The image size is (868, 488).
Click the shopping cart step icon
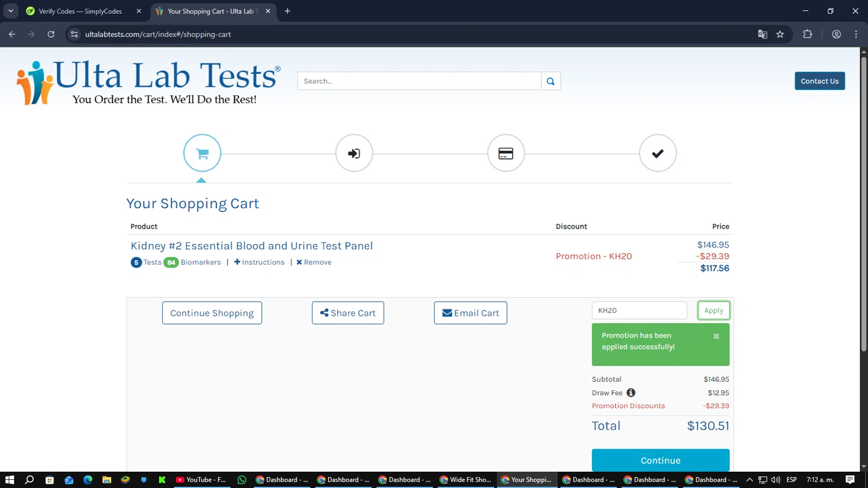[202, 153]
